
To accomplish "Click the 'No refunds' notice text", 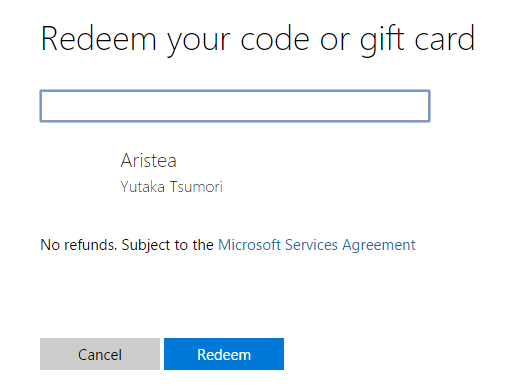I will click(78, 245).
